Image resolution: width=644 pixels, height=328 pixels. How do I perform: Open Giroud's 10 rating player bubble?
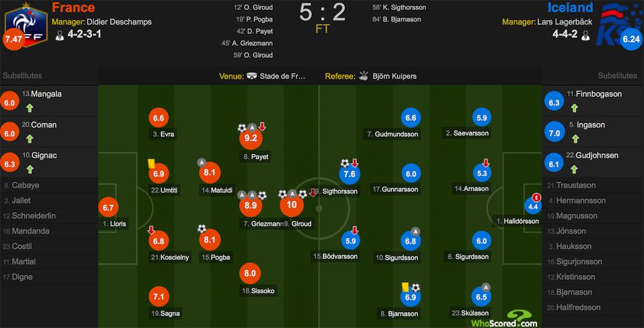click(292, 205)
